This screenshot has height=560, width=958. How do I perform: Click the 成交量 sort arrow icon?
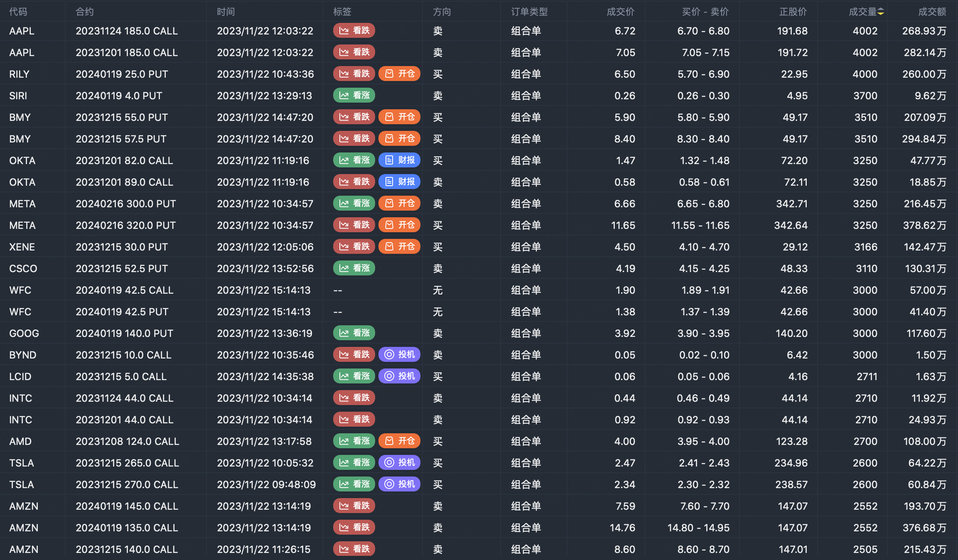click(881, 12)
